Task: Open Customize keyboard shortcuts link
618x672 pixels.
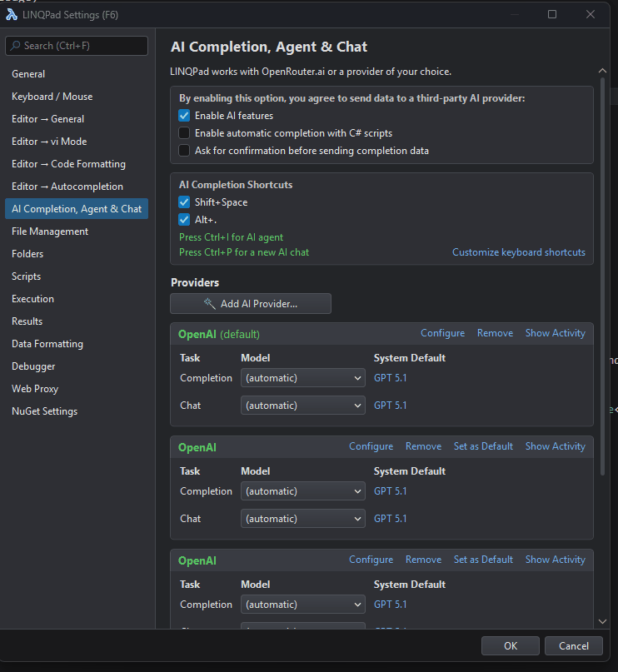Action: click(x=519, y=252)
